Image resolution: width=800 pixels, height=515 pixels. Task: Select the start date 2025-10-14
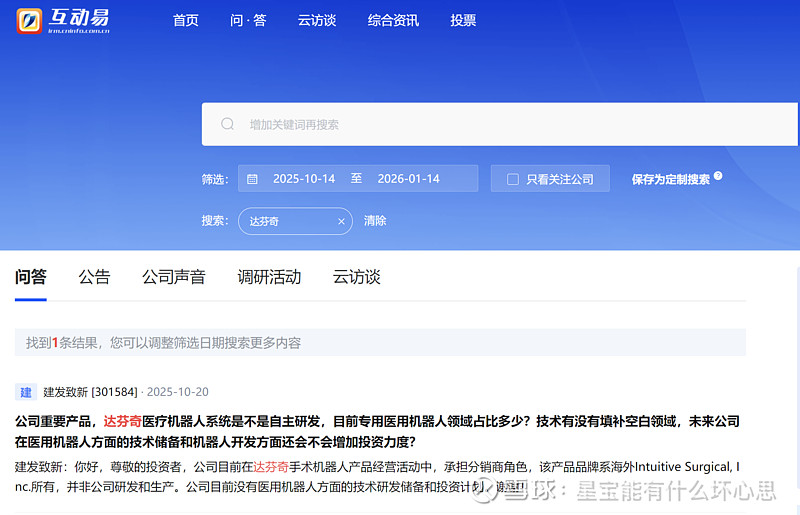point(304,179)
